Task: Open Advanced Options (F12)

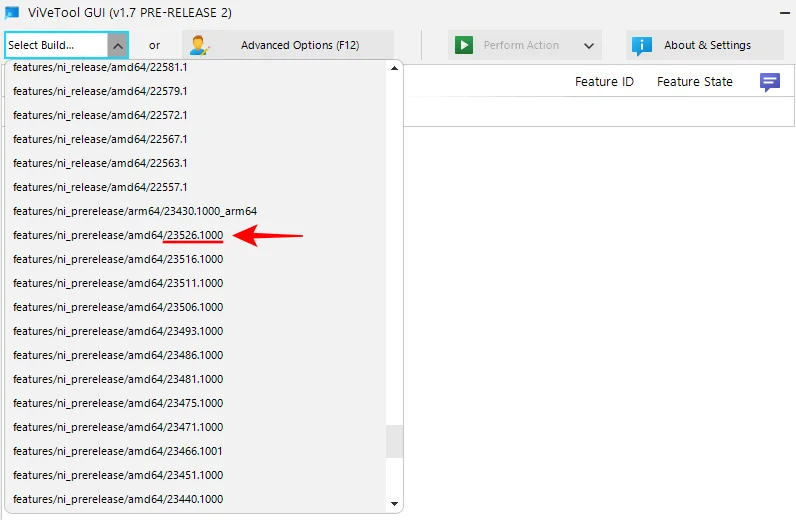Action: 288,45
